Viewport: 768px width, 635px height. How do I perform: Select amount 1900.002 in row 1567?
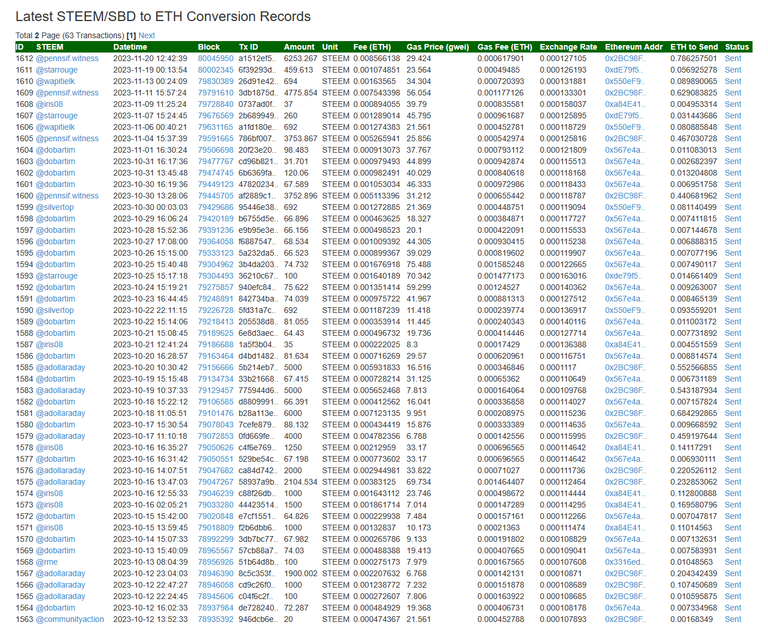click(x=300, y=574)
